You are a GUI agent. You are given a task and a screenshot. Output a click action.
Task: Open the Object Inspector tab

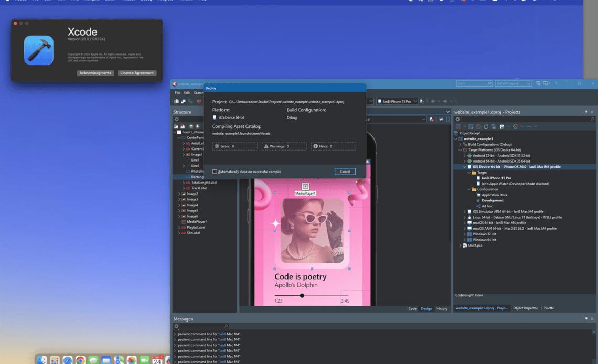tap(525, 308)
